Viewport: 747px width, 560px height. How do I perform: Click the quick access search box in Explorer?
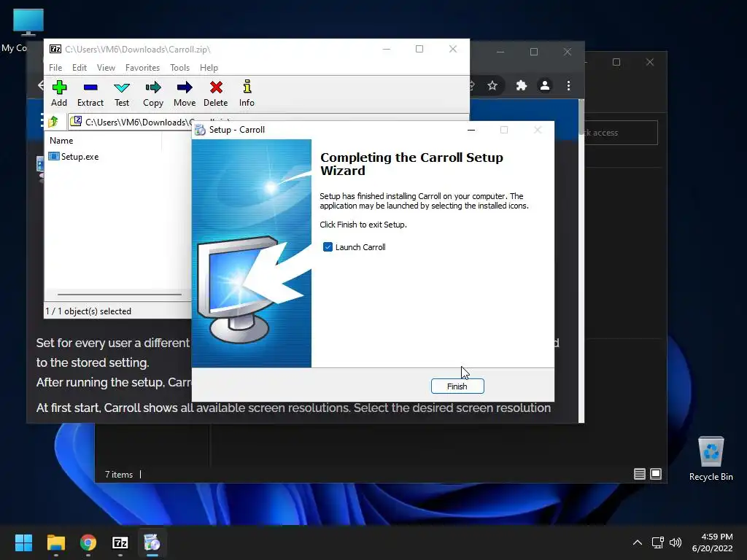622,133
